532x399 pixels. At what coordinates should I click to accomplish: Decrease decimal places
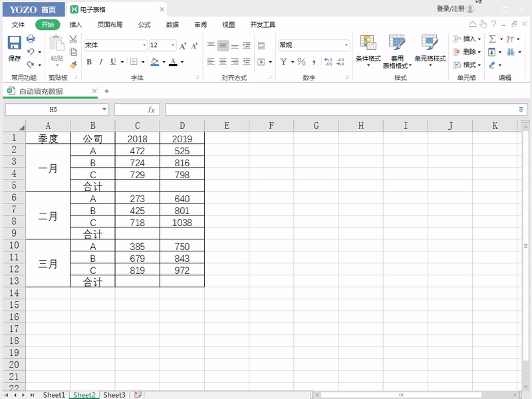click(x=340, y=62)
